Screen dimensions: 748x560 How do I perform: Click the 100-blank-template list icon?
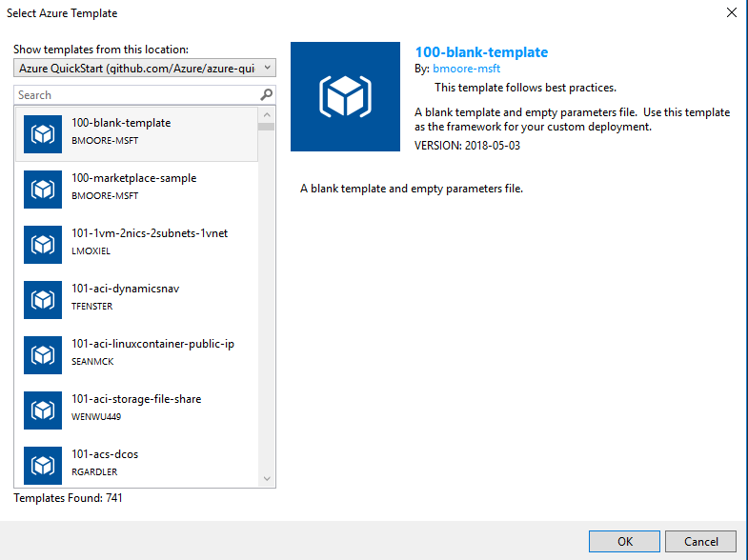tap(43, 134)
